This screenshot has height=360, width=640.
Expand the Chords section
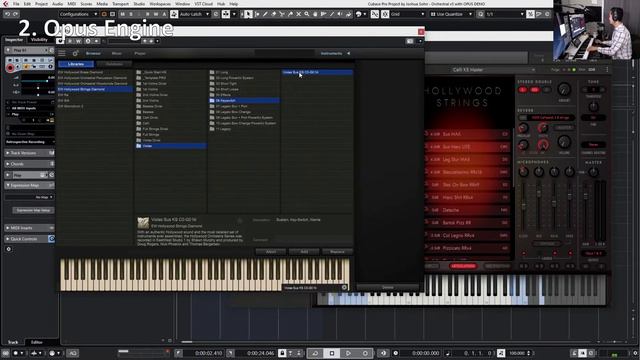pyautogui.click(x=29, y=164)
